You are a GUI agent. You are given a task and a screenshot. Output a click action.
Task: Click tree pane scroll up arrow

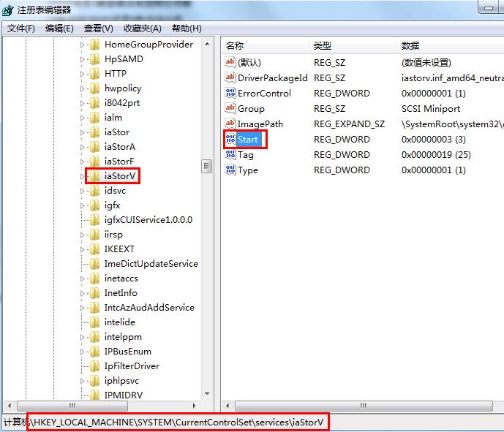pyautogui.click(x=207, y=44)
